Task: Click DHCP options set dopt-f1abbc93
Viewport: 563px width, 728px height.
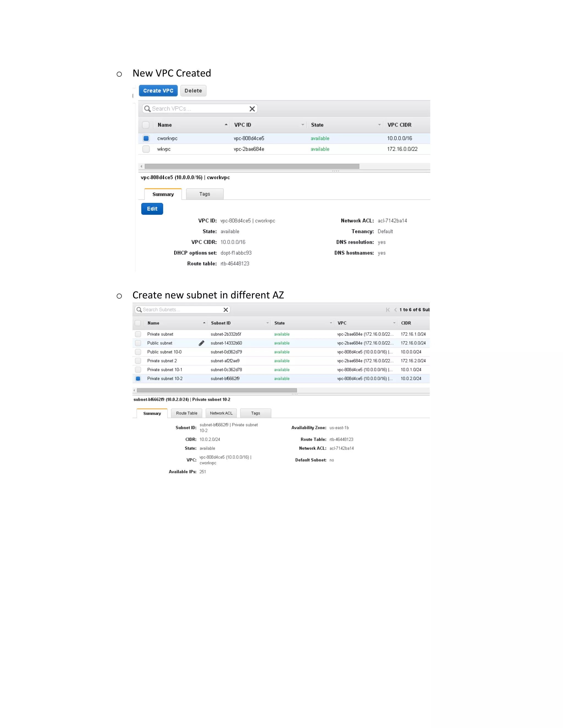Action: click(x=236, y=253)
